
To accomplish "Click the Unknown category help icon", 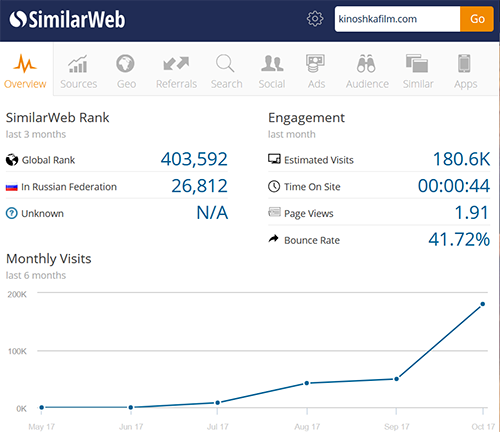I will tap(12, 213).
